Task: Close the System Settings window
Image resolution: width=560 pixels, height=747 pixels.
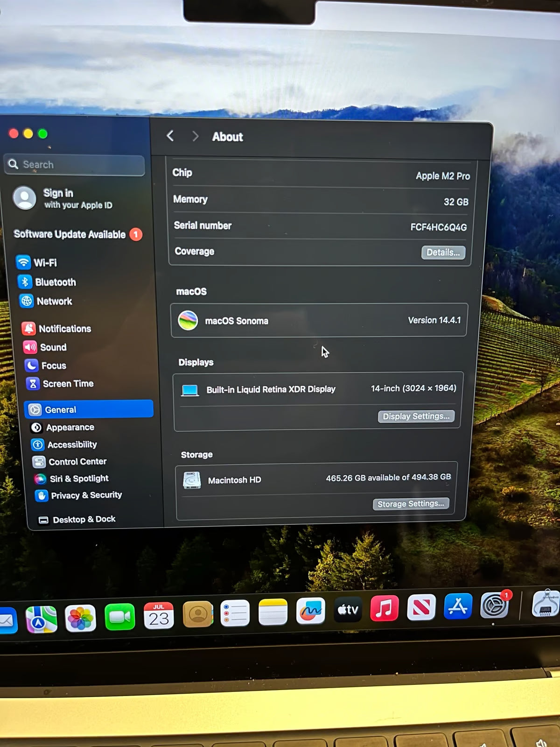Action: 14,134
